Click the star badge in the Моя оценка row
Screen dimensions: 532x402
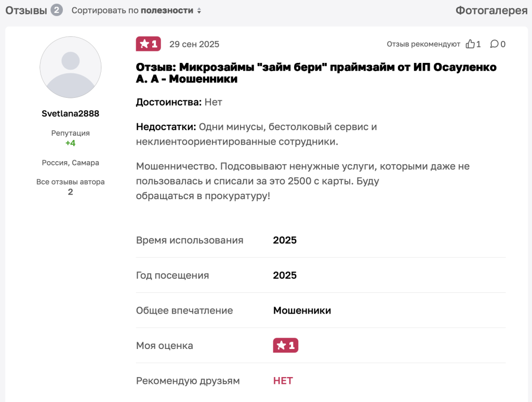[x=285, y=344]
